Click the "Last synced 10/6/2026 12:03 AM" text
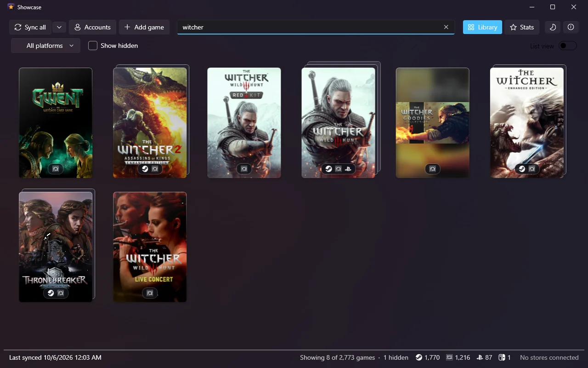The width and height of the screenshot is (588, 368). tap(55, 357)
